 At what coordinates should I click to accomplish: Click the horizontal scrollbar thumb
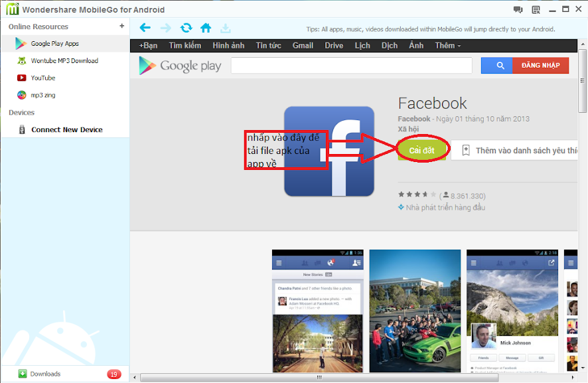319,378
